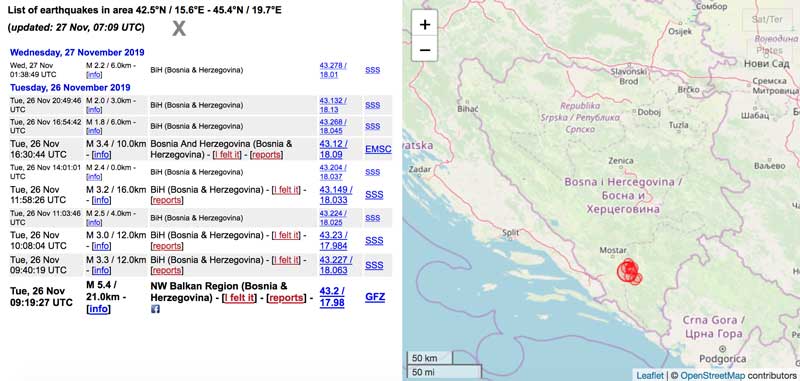Open info for M 2.2 quake
This screenshot has width=800, height=381.
point(94,74)
